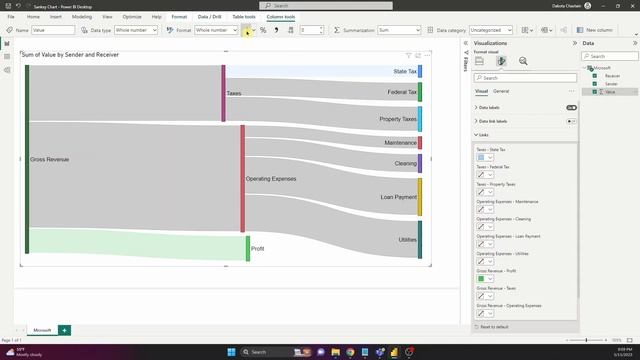This screenshot has width=640, height=360.
Task: Expand the Data link labels section
Action: pos(476,121)
